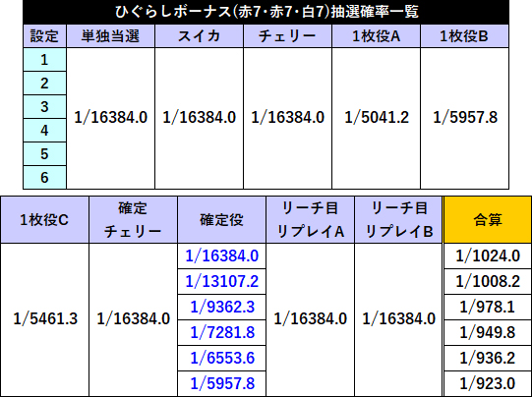Image resolution: width=532 pixels, height=397 pixels.
Task: Select 1/5957.8 under 1枚役B
Action: [465, 118]
